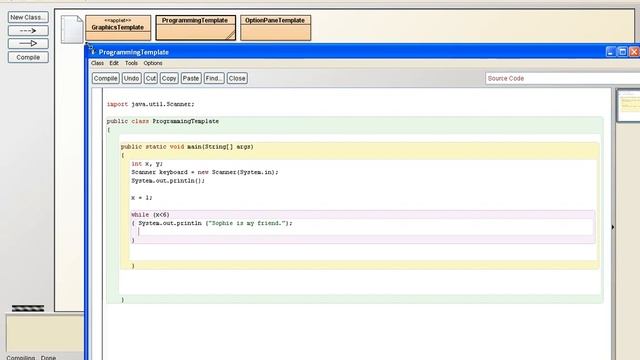Select the dashed uses-dependency arrow tool
Screen dimensions: 640x360
click(28, 31)
